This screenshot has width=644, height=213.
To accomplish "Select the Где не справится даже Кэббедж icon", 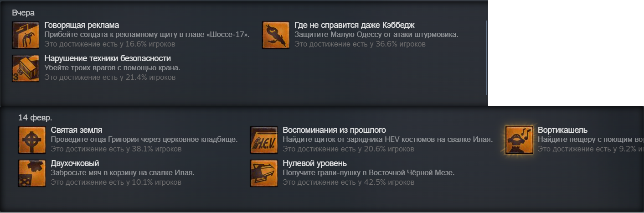I will tap(276, 35).
